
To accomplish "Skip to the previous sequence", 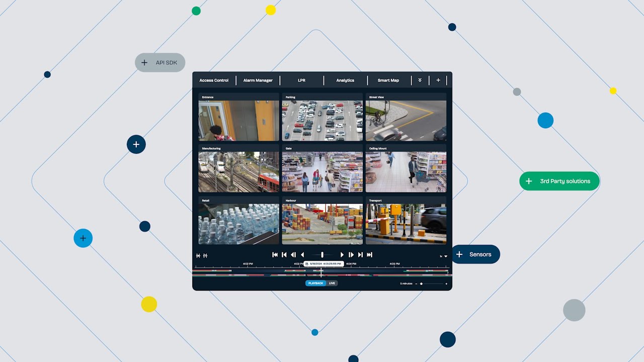I will (284, 255).
